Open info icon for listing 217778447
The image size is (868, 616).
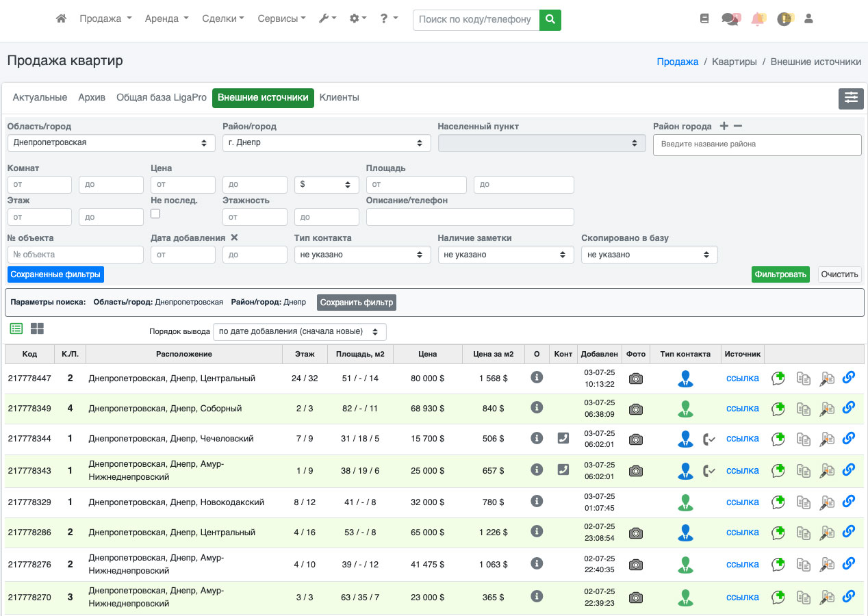point(537,378)
